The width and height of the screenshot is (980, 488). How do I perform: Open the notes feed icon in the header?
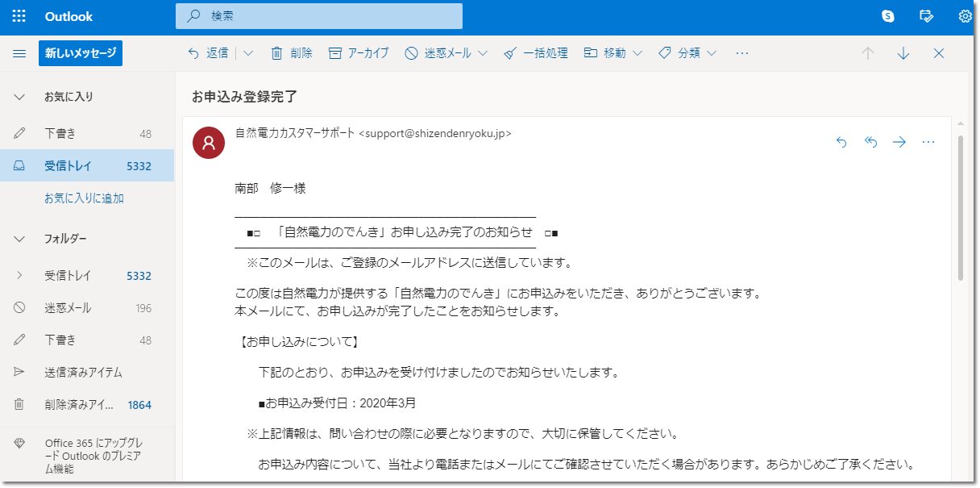[x=927, y=16]
